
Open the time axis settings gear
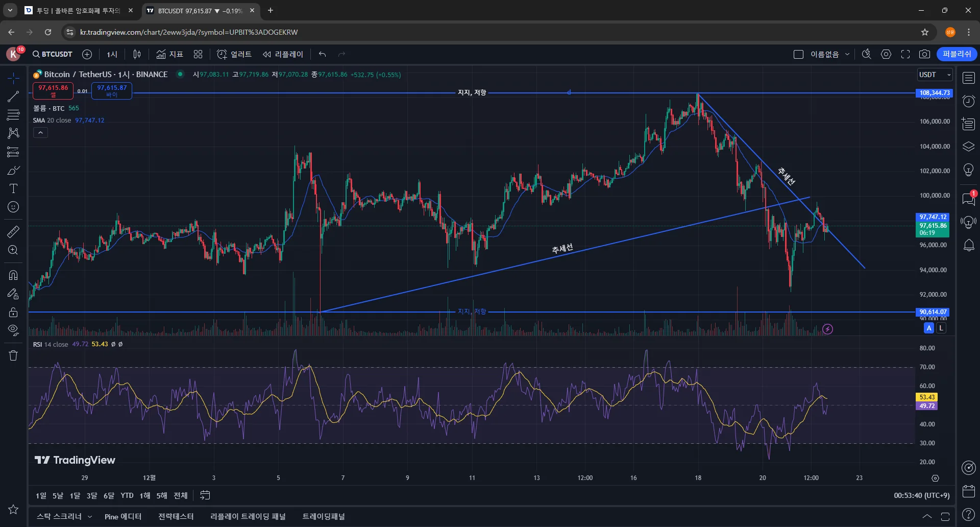935,478
